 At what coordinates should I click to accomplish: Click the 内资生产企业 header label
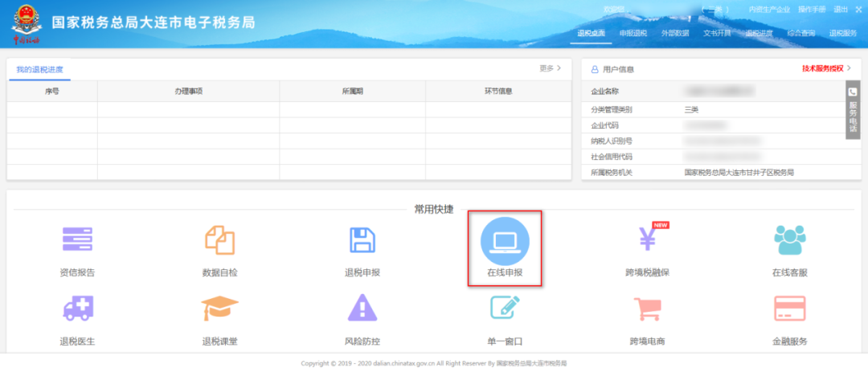point(769,10)
